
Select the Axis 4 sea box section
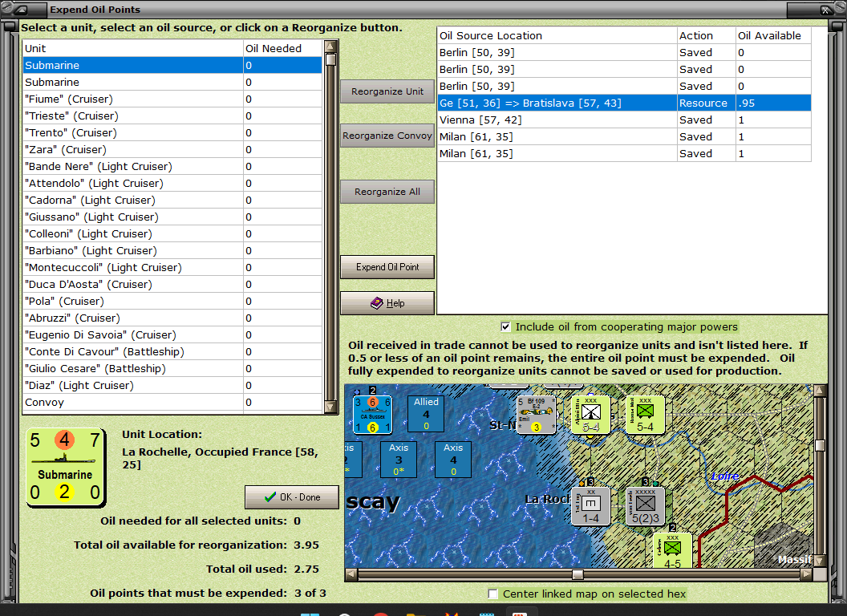pos(453,460)
